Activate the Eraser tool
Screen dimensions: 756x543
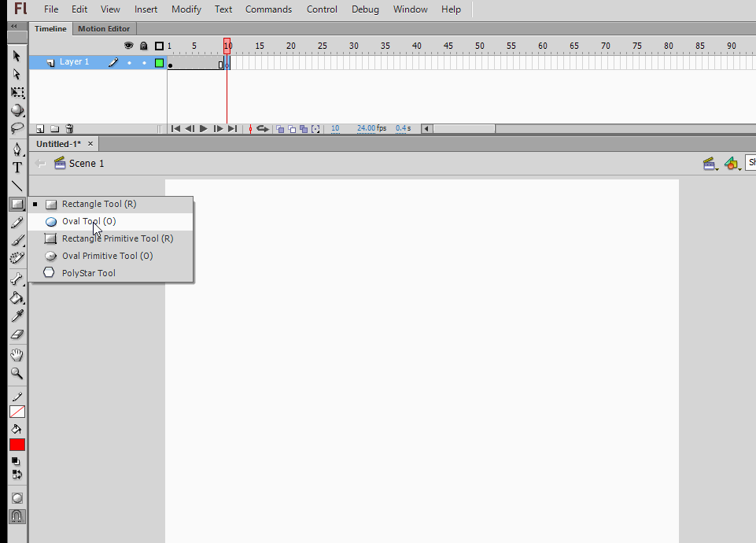[17, 334]
